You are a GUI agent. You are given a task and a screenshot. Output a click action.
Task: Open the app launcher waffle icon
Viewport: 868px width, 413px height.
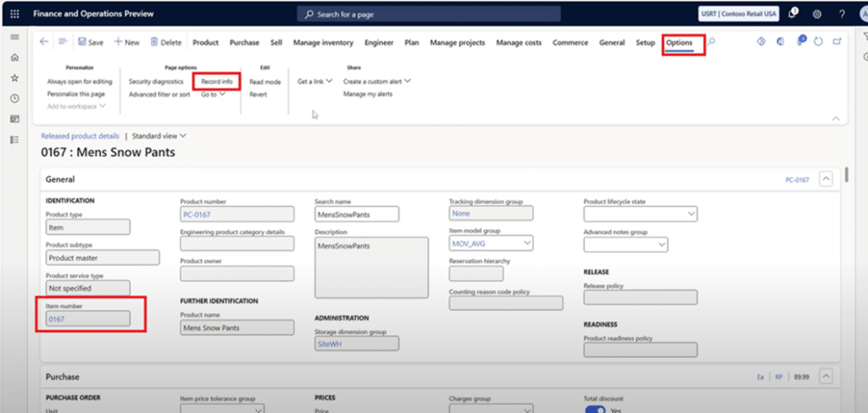[15, 14]
